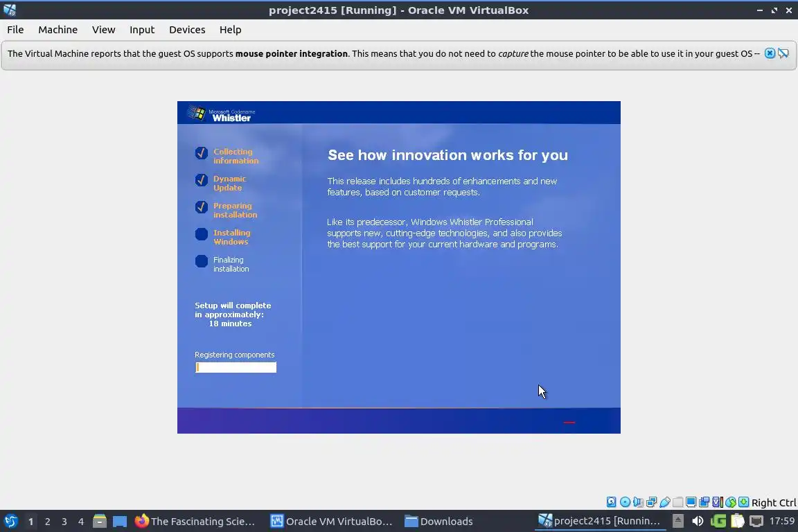This screenshot has width=798, height=532.
Task: Click the recording indicator icon
Action: pyautogui.click(x=704, y=502)
